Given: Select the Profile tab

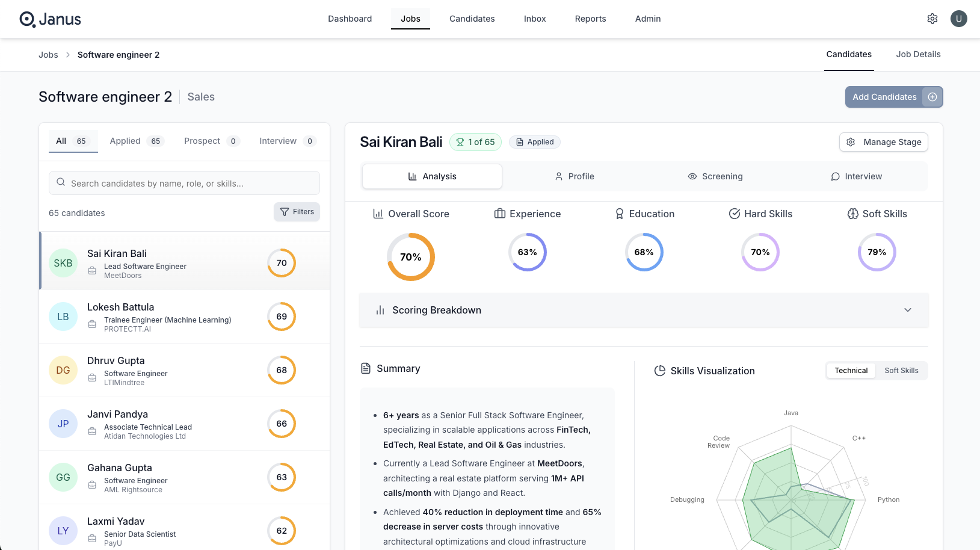Looking at the screenshot, I should click(x=575, y=176).
